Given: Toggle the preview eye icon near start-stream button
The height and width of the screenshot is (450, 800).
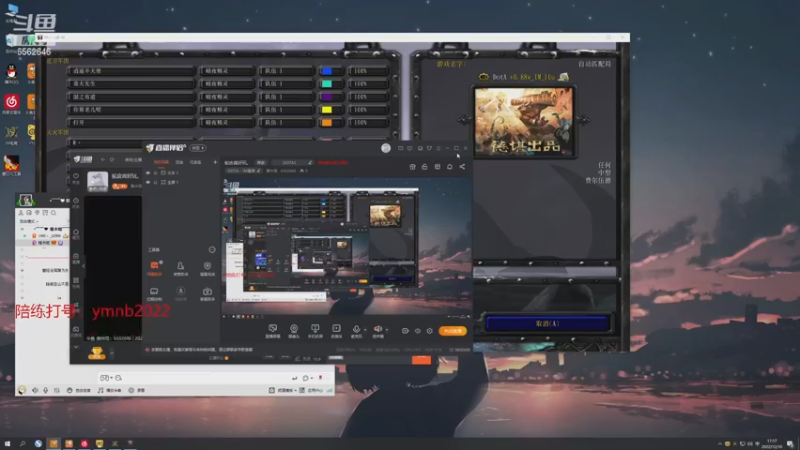Looking at the screenshot, I should (x=417, y=331).
